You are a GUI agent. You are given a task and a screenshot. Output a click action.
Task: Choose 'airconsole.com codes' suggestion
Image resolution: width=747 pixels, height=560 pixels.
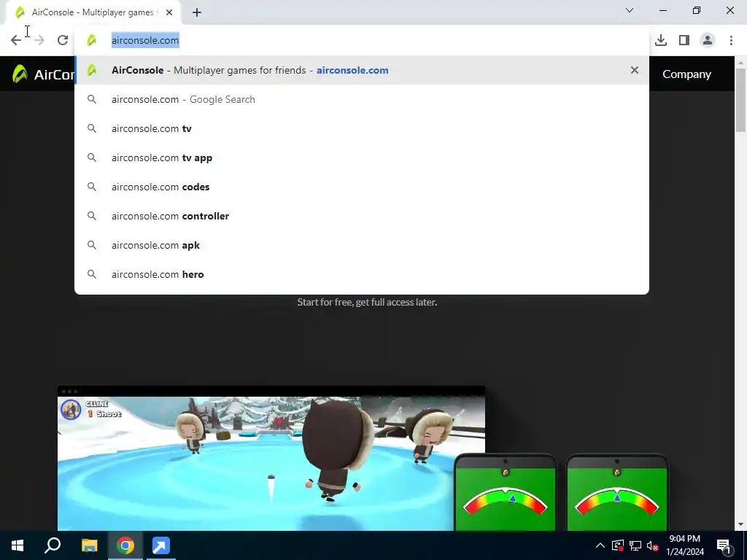coord(362,187)
